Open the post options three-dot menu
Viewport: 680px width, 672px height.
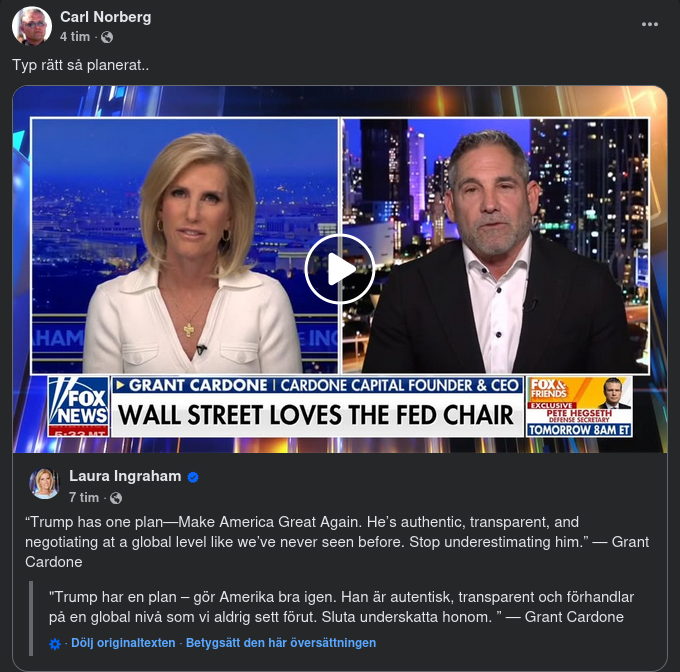pyautogui.click(x=650, y=24)
